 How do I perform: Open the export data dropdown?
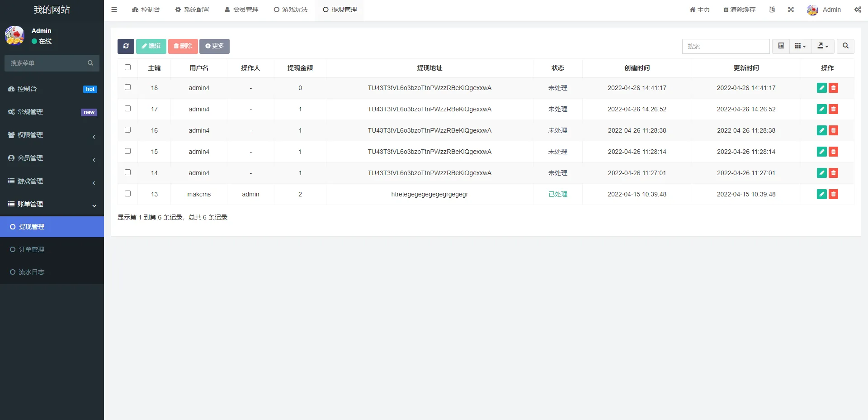823,46
